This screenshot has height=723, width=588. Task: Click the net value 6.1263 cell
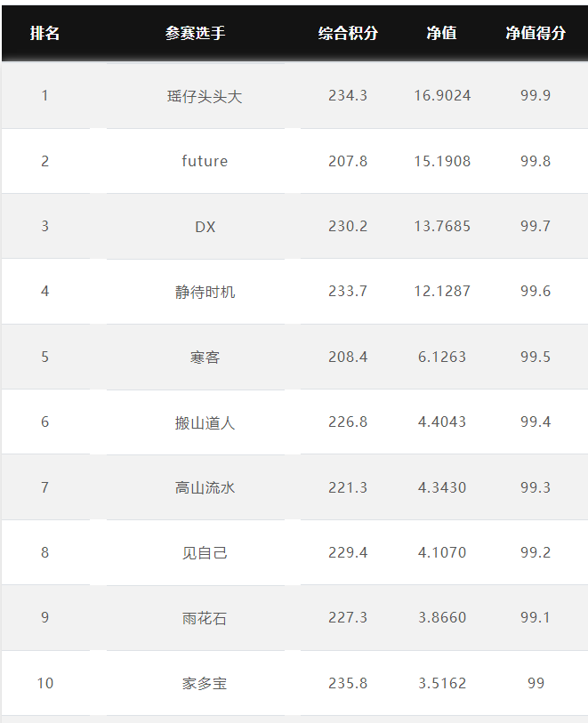(x=442, y=357)
